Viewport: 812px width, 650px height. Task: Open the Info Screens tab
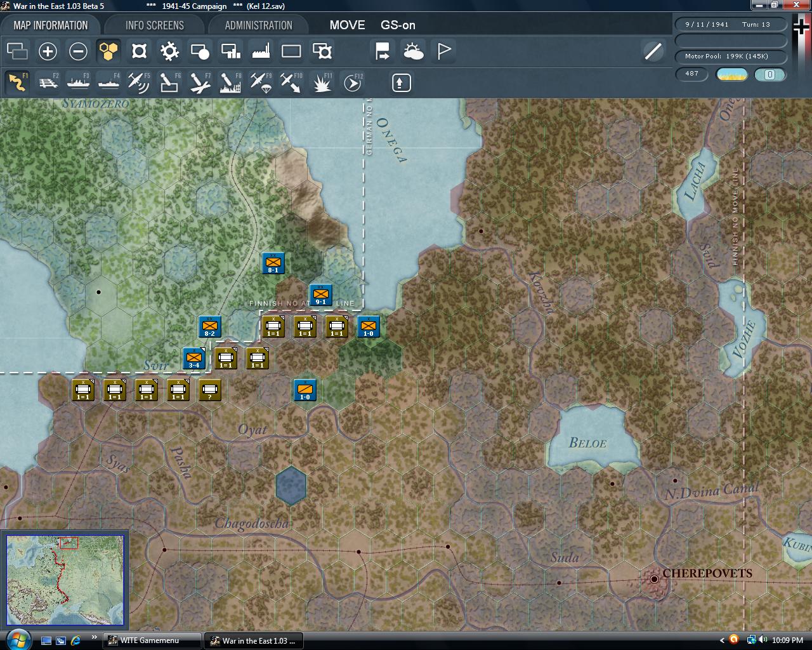pos(154,25)
